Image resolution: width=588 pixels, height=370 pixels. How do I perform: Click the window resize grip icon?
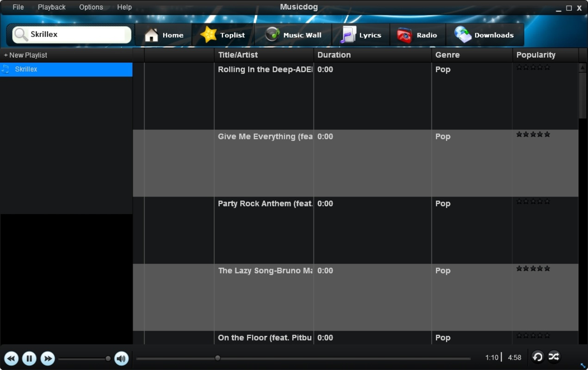pyautogui.click(x=583, y=365)
